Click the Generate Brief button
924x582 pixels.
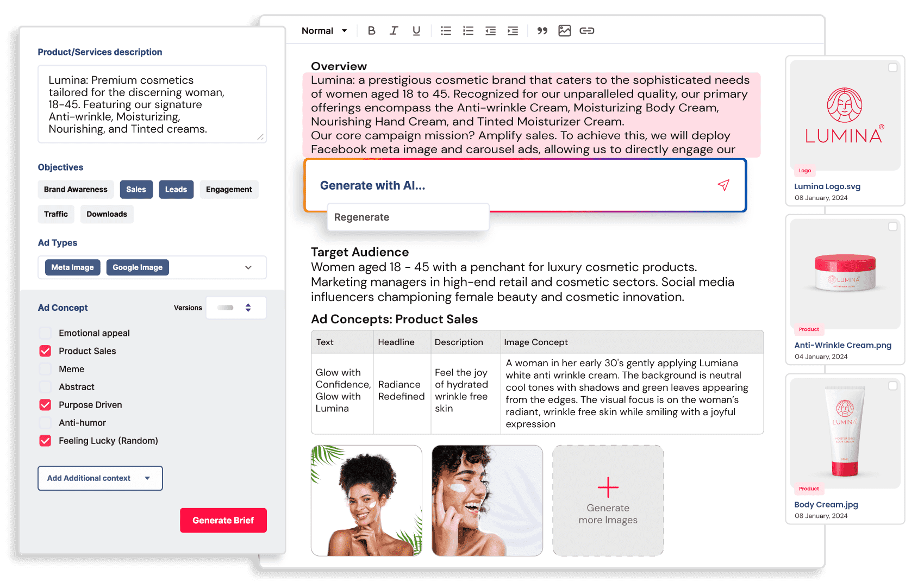[223, 520]
